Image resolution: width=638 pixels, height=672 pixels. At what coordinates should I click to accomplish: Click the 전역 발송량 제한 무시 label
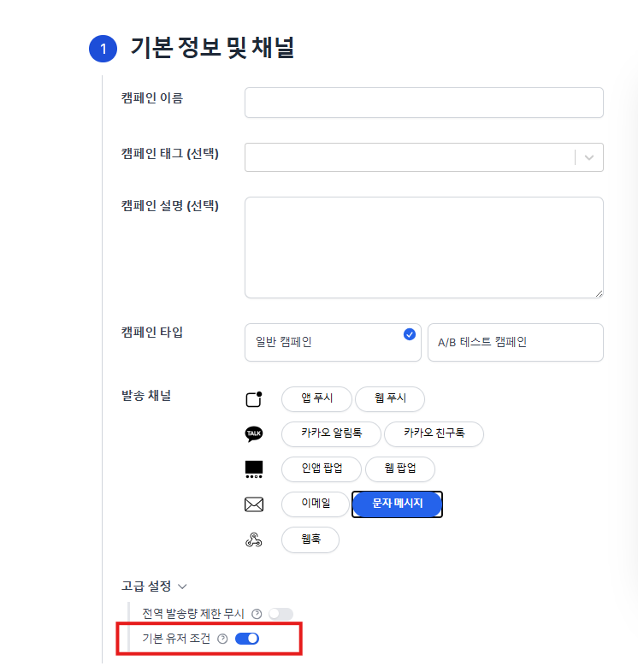(x=193, y=614)
